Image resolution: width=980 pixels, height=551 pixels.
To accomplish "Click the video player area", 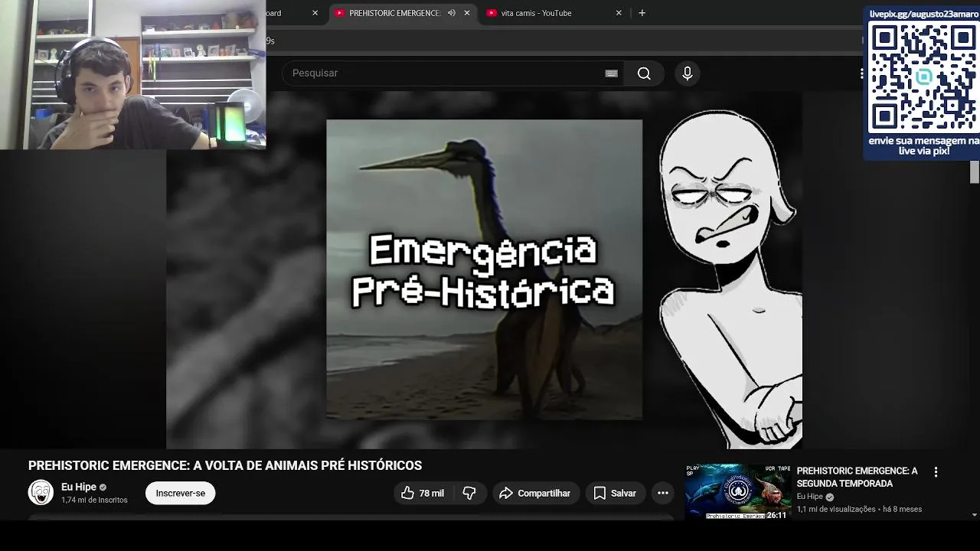I will click(484, 270).
